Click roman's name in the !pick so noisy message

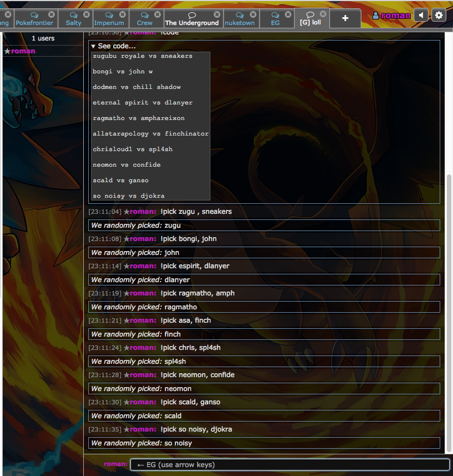(x=143, y=429)
